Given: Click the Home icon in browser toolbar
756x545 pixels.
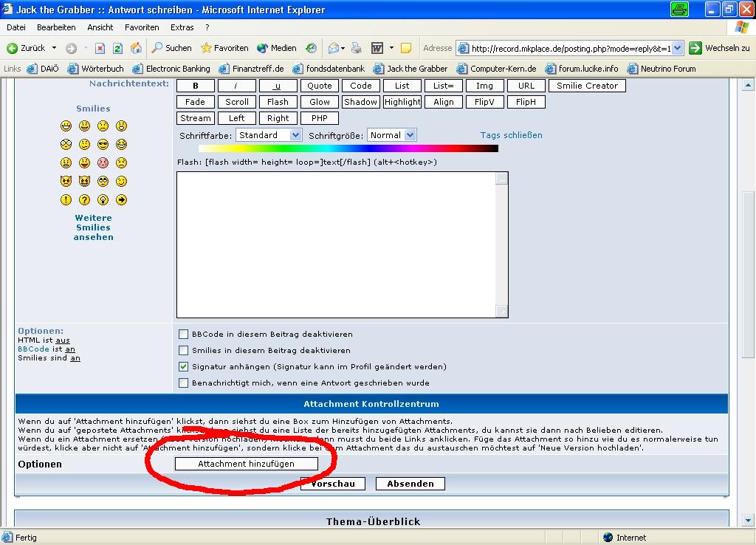Looking at the screenshot, I should click(136, 48).
